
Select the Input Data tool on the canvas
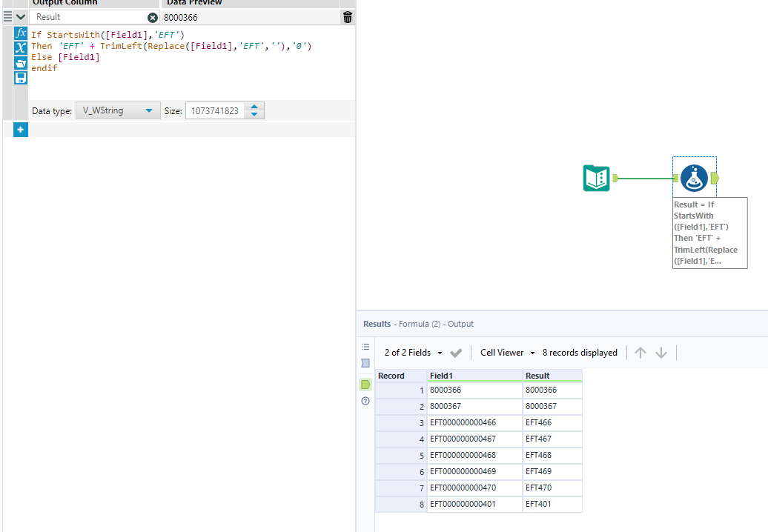click(596, 178)
